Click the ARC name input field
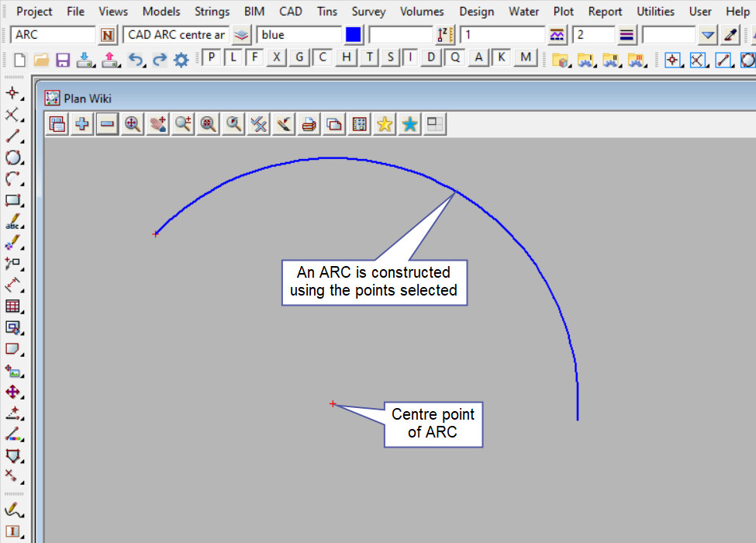Image resolution: width=756 pixels, height=543 pixels. (53, 35)
